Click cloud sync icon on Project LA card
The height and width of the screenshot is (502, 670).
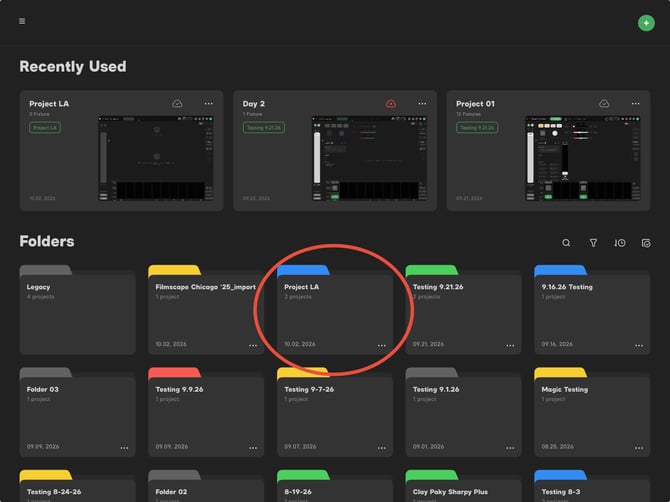(x=177, y=103)
